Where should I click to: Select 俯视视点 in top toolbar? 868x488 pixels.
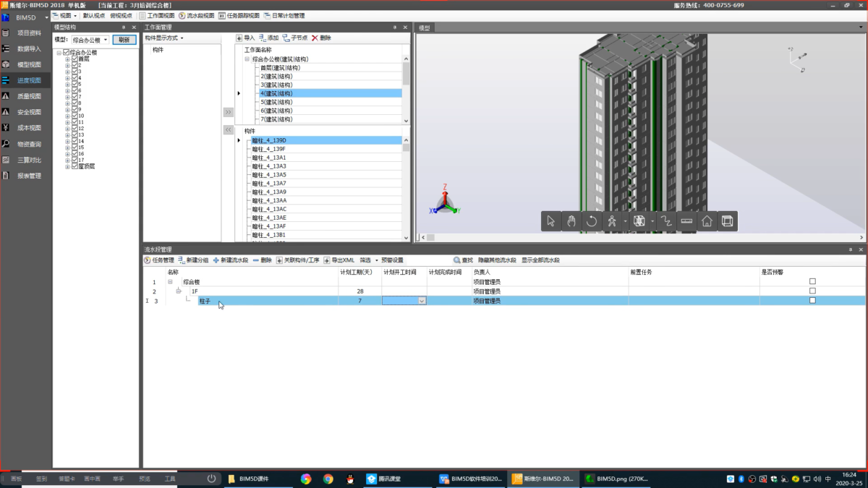tap(121, 15)
